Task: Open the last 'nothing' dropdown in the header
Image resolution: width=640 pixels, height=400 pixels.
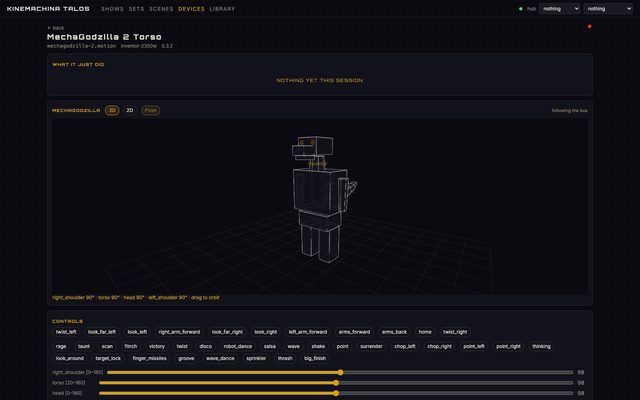Action: 608,9
